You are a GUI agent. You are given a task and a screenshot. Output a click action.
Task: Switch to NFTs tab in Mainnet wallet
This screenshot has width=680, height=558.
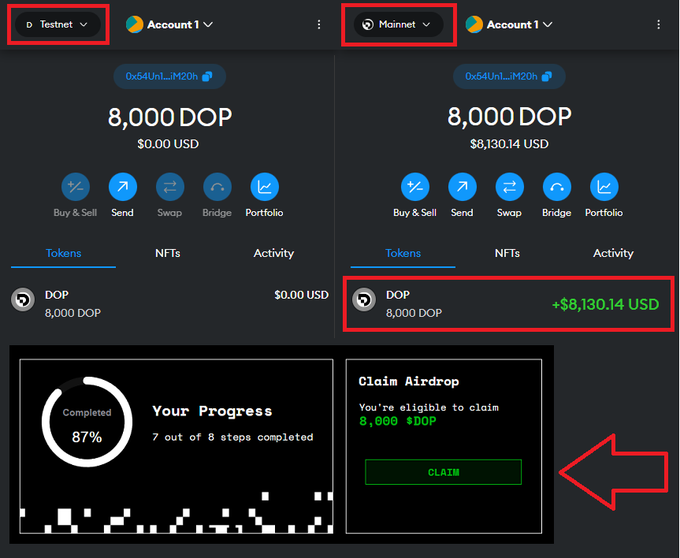click(507, 253)
